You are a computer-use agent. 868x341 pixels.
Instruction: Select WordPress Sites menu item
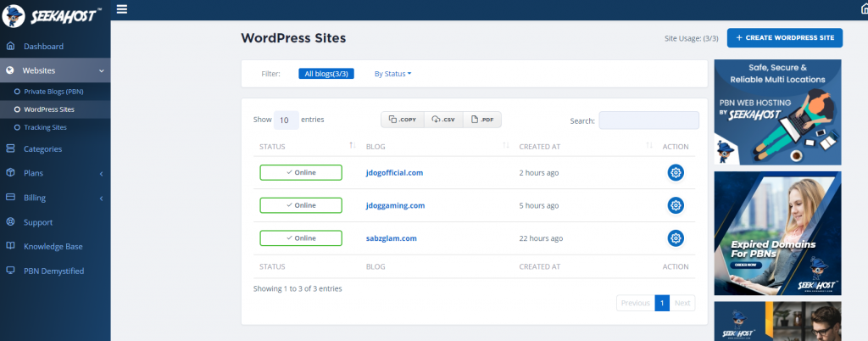[48, 109]
